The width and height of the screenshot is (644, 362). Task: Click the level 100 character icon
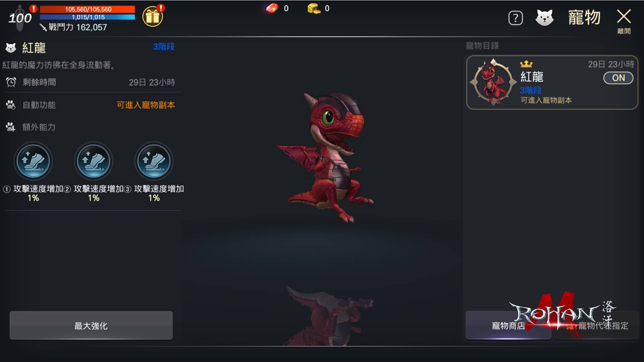click(20, 18)
